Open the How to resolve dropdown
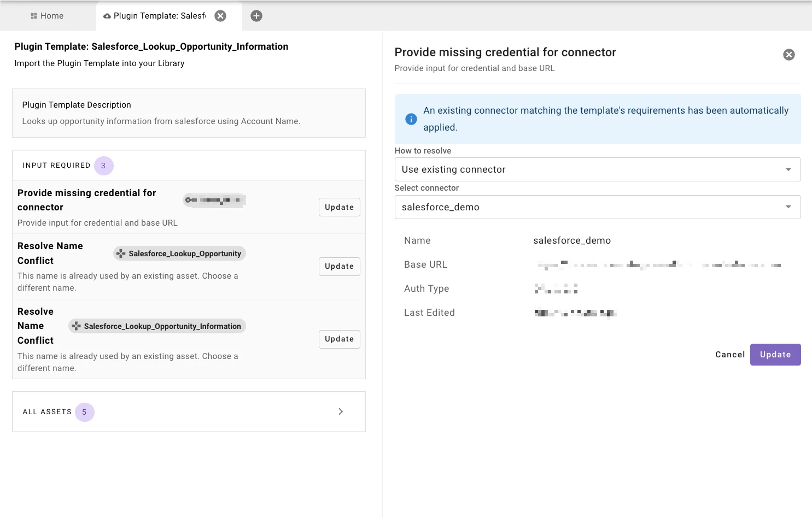Viewport: 812px width, 518px height. (x=598, y=169)
